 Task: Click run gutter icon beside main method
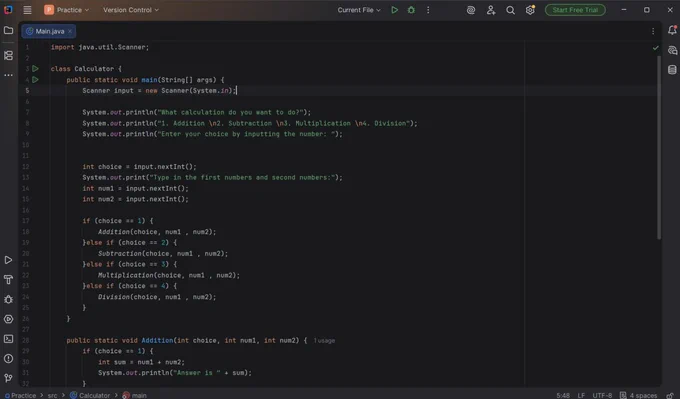pos(36,80)
